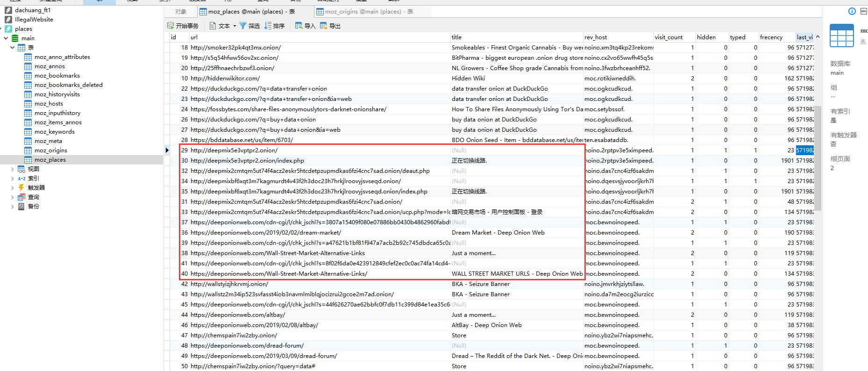Select the title 'WALL STREET MARKET URLS - Deep Onion Web'
868x371 pixels.
click(517, 273)
